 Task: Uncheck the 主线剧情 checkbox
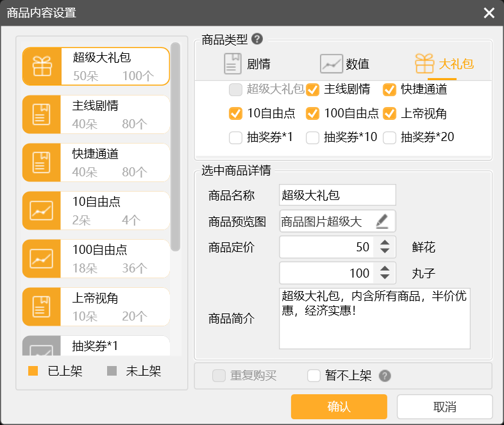pos(313,89)
